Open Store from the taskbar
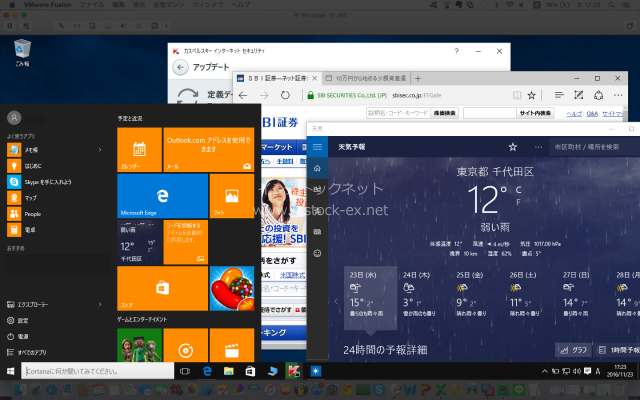The image size is (640, 400). tap(250, 371)
